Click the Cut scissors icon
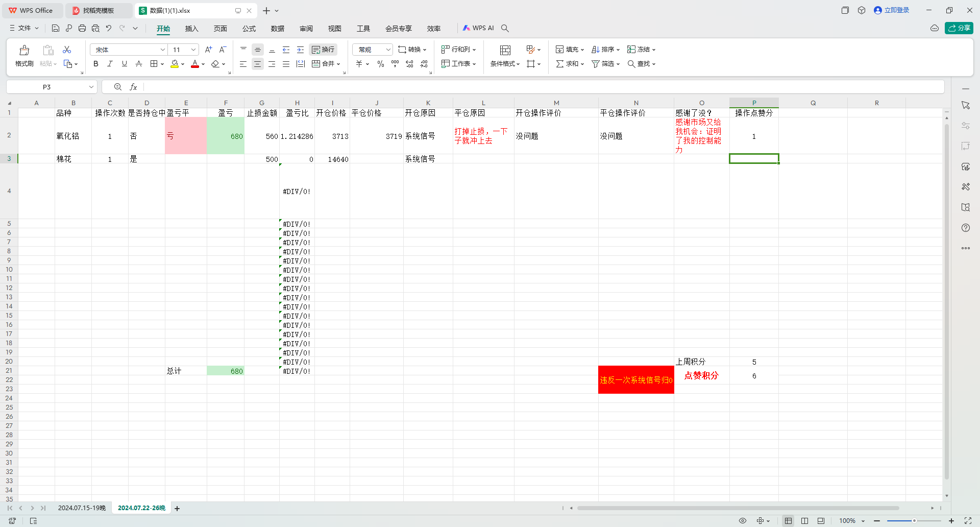Screen dimensions: 980x527 tap(67, 50)
